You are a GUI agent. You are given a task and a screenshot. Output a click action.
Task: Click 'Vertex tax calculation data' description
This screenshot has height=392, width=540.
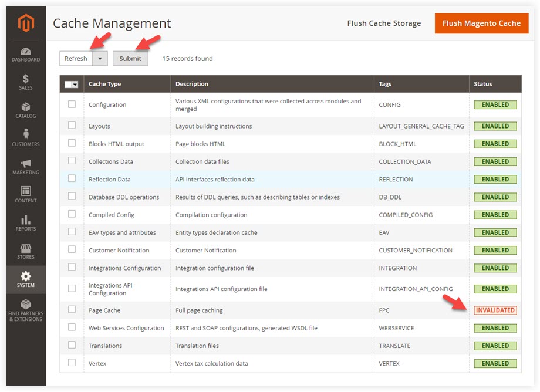211,364
